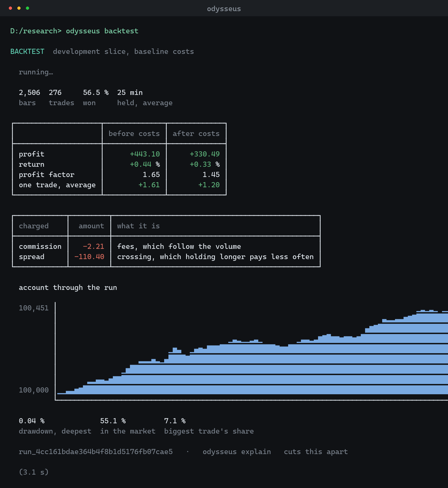This screenshot has height=488, width=448.
Task: Click the 'after costs' column header
Action: pos(196,134)
